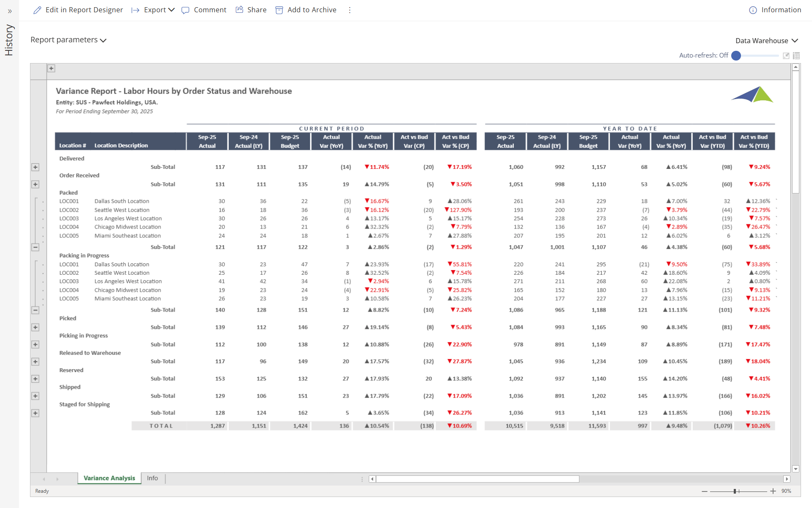This screenshot has width=812, height=508.
Task: Toggle the Auto-refresh switch on
Action: (x=736, y=55)
